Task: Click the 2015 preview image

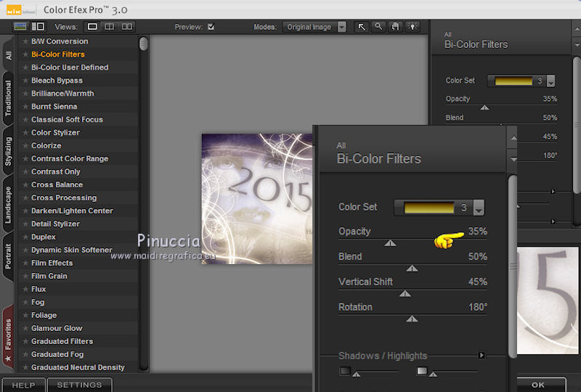Action: coord(257,199)
